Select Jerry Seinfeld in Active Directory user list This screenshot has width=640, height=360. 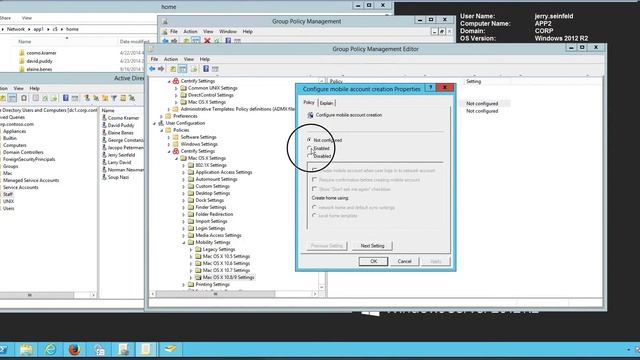121,155
